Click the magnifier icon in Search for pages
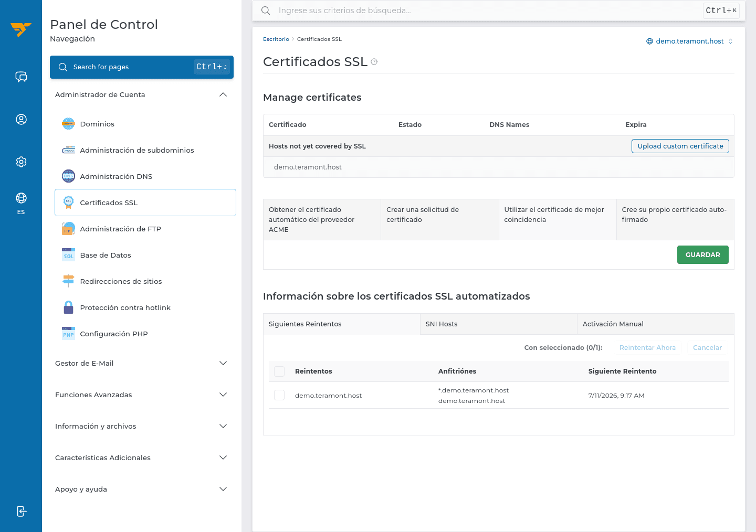 click(63, 67)
